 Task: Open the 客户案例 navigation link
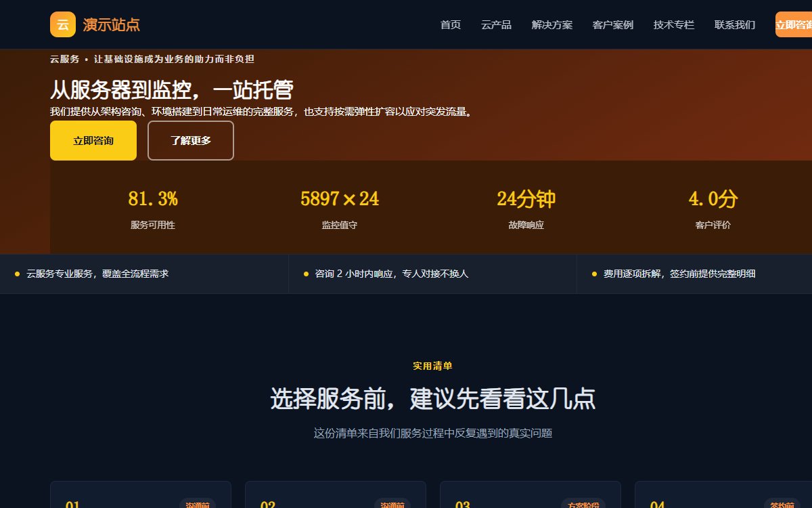(x=613, y=25)
